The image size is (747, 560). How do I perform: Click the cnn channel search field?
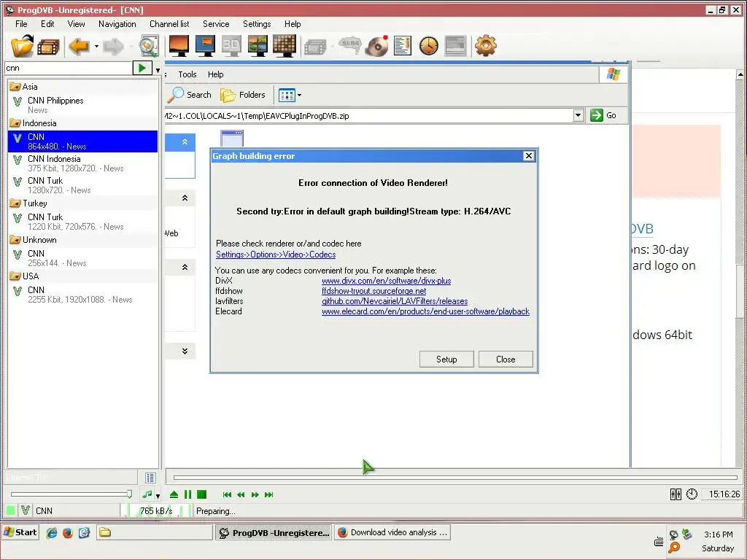(x=68, y=68)
